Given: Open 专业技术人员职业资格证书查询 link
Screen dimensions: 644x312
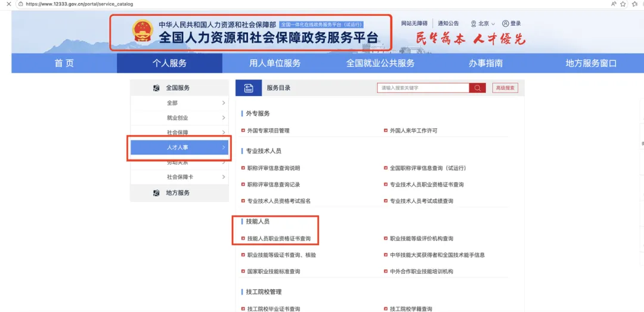Looking at the screenshot, I should pyautogui.click(x=427, y=184).
